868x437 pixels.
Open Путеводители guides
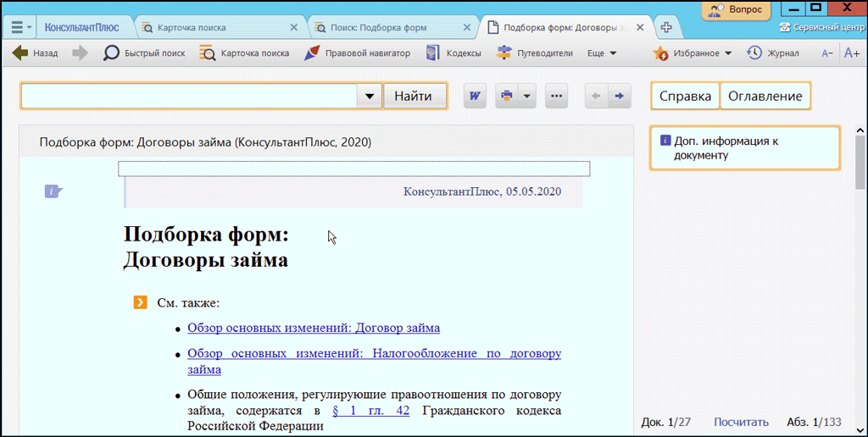(x=535, y=53)
